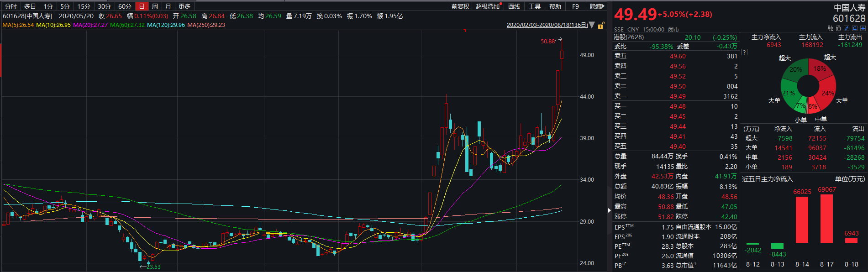
Task: Collapse the panel using the splitter arrow
Action: pyautogui.click(x=609, y=210)
